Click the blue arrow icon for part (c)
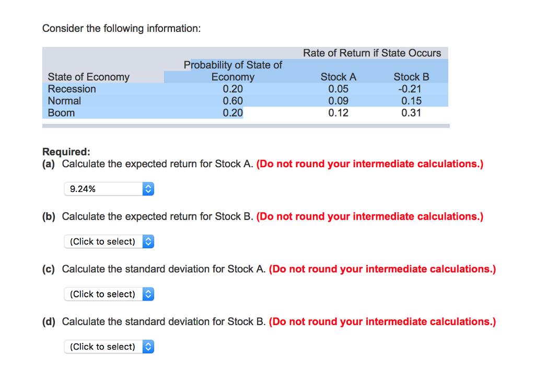 click(x=148, y=294)
